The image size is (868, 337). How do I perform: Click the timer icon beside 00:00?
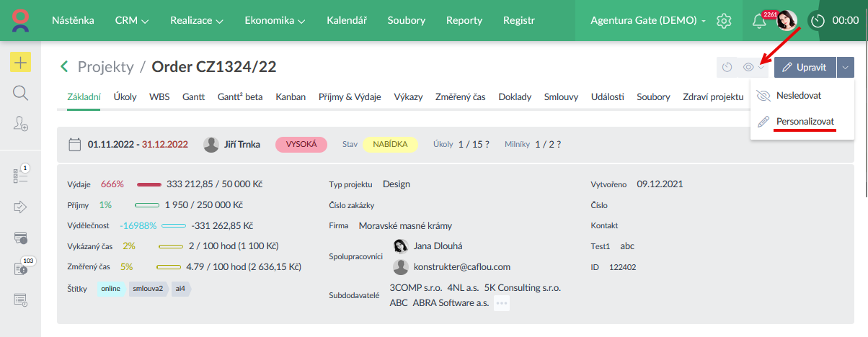817,21
